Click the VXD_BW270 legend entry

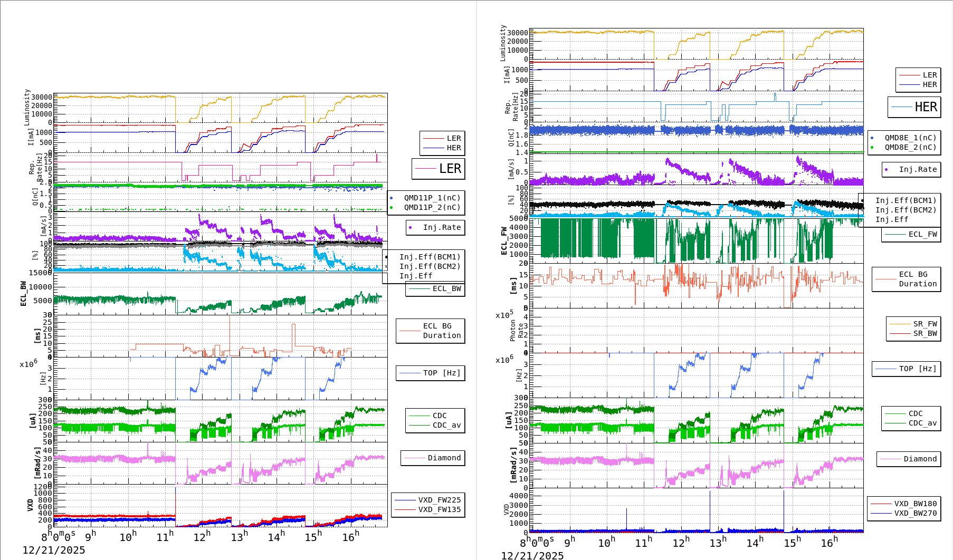coord(915,513)
